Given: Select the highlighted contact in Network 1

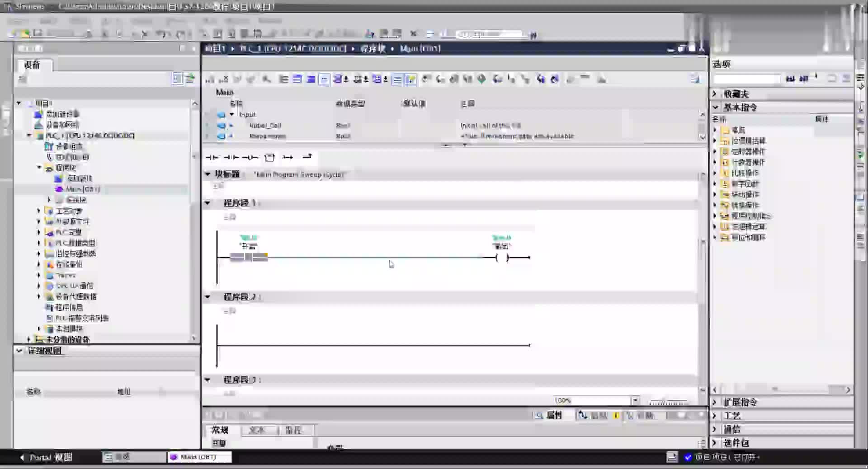Looking at the screenshot, I should (249, 258).
